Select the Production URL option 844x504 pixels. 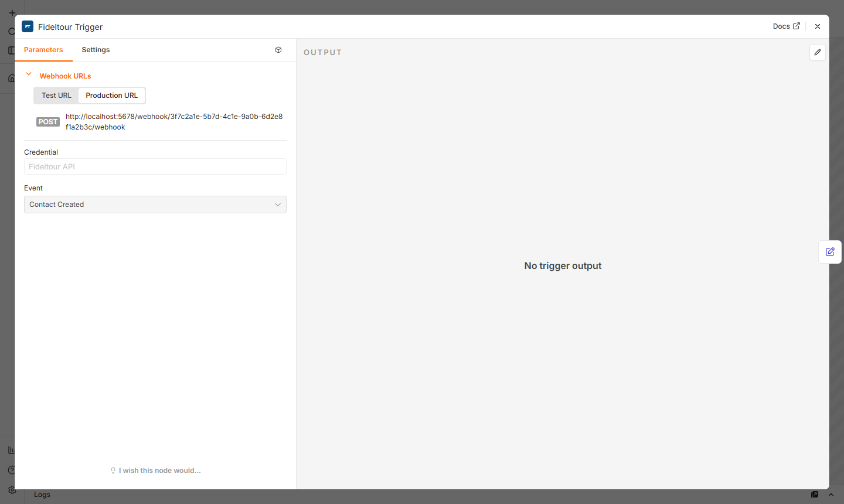(112, 96)
